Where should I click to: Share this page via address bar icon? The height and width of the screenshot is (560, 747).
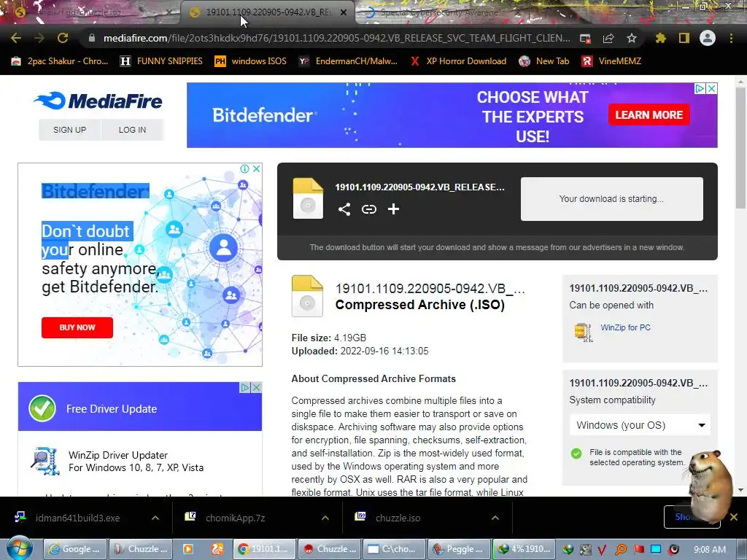coord(608,38)
